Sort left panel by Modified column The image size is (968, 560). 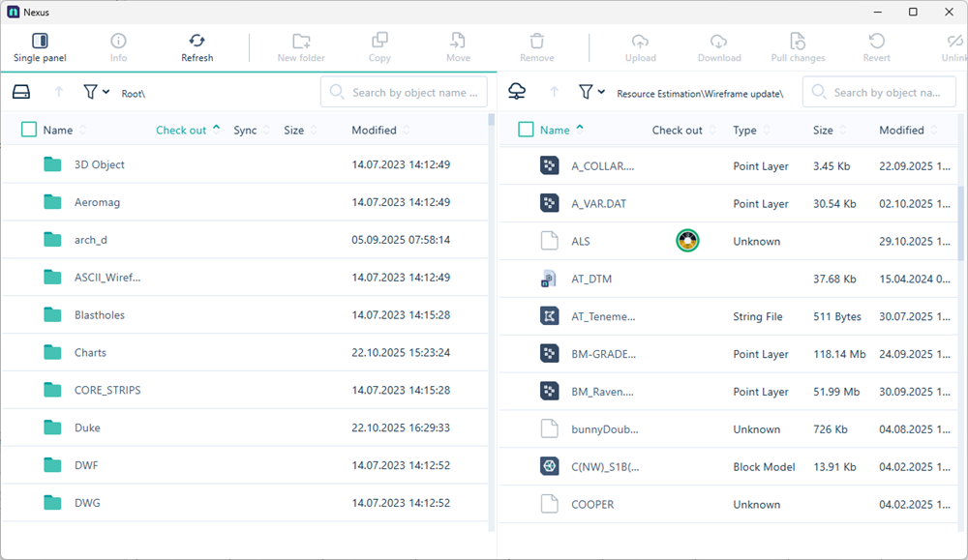(x=374, y=130)
